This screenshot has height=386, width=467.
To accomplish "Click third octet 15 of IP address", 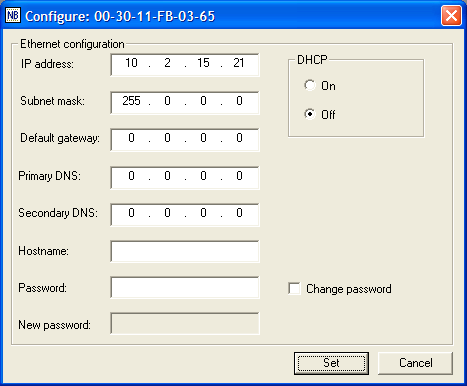I will (203, 63).
